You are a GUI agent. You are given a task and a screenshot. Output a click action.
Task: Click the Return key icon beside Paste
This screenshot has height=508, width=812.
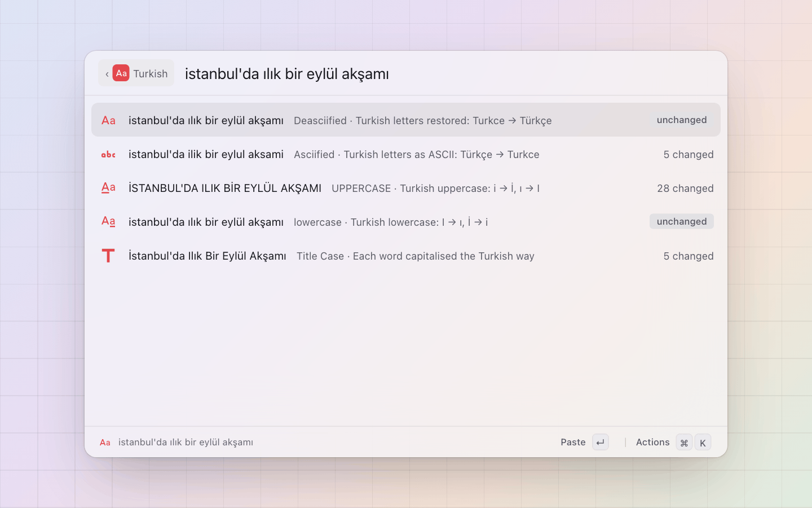pos(601,443)
